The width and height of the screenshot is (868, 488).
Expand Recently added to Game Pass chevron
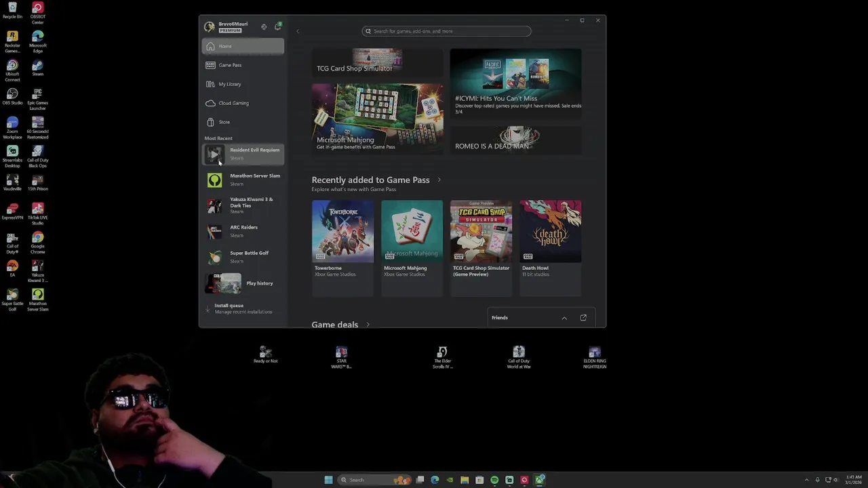click(439, 180)
